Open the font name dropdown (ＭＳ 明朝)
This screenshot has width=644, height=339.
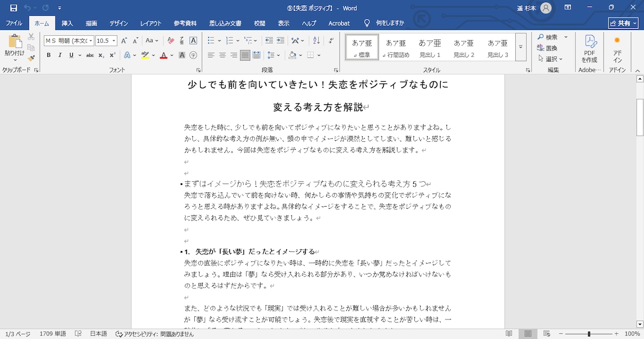click(91, 41)
